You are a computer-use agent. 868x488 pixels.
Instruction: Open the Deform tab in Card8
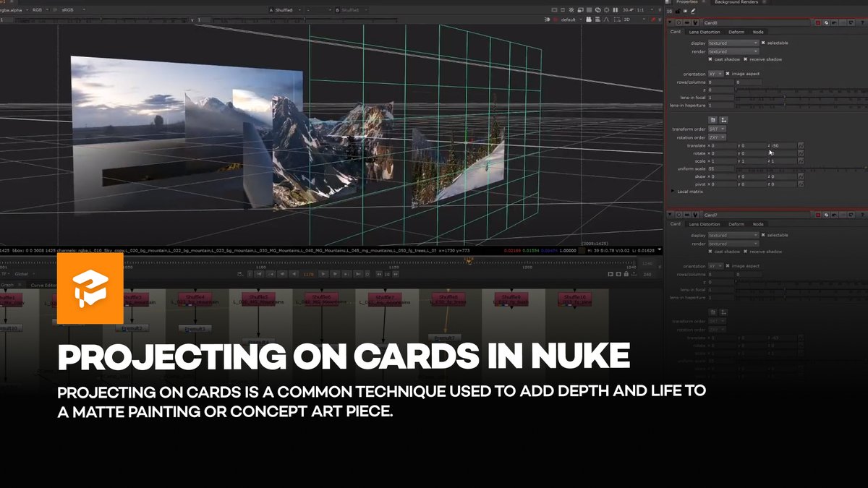tap(736, 32)
